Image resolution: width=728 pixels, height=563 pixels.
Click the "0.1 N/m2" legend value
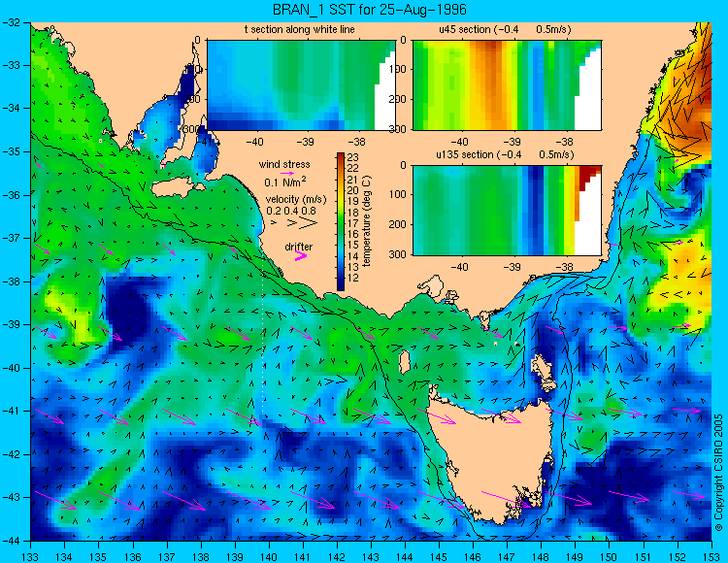(x=285, y=182)
